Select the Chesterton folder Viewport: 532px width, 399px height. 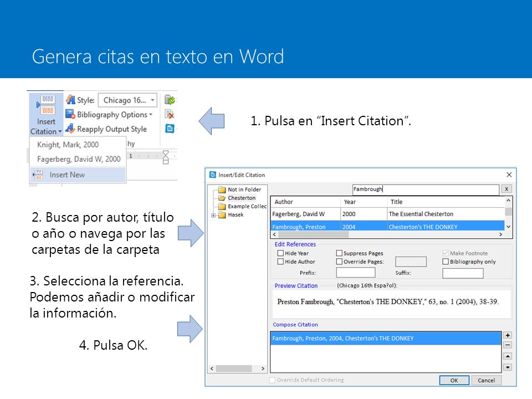tap(242, 198)
